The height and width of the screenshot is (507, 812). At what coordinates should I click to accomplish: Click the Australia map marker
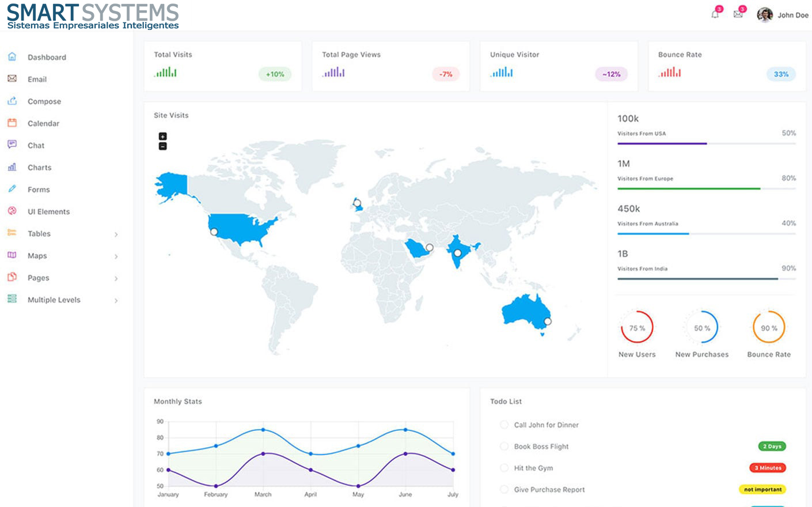point(548,321)
